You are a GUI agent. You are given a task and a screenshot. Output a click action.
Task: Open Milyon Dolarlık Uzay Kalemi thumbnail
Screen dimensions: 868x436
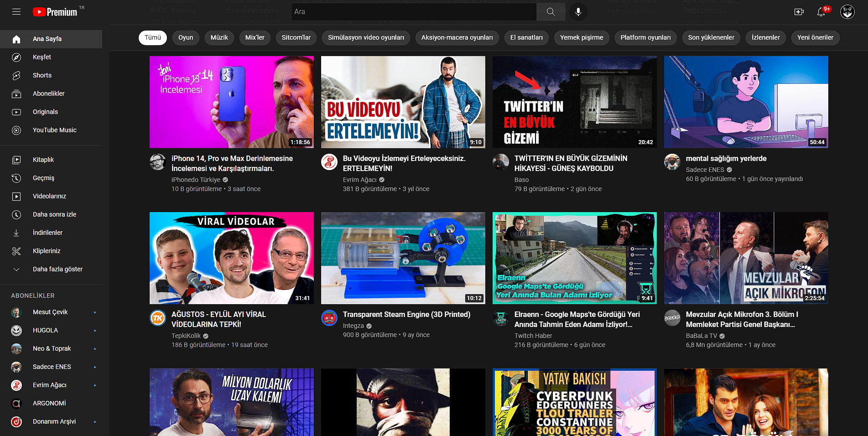pos(232,402)
